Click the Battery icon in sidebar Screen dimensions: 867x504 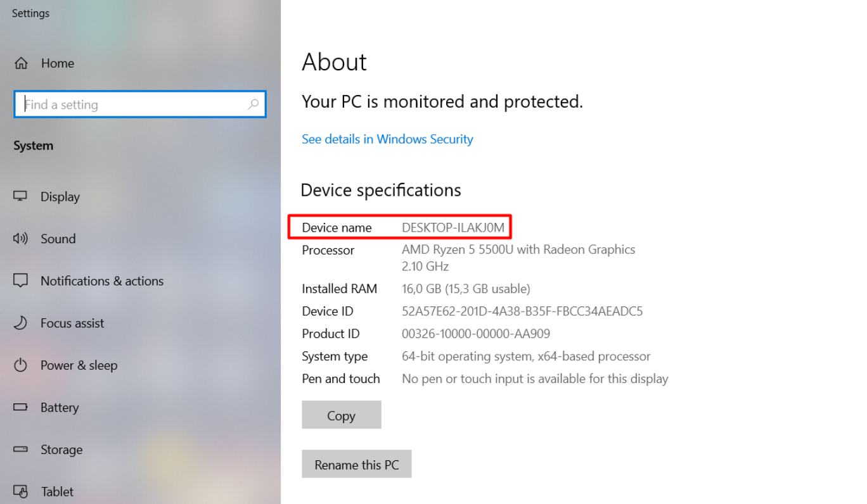(x=21, y=407)
